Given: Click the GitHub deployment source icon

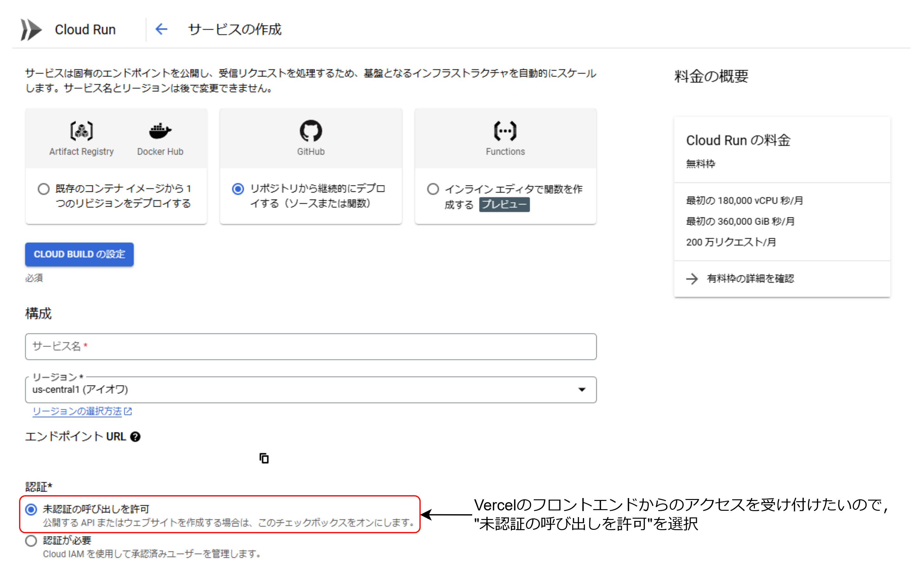Looking at the screenshot, I should [310, 131].
